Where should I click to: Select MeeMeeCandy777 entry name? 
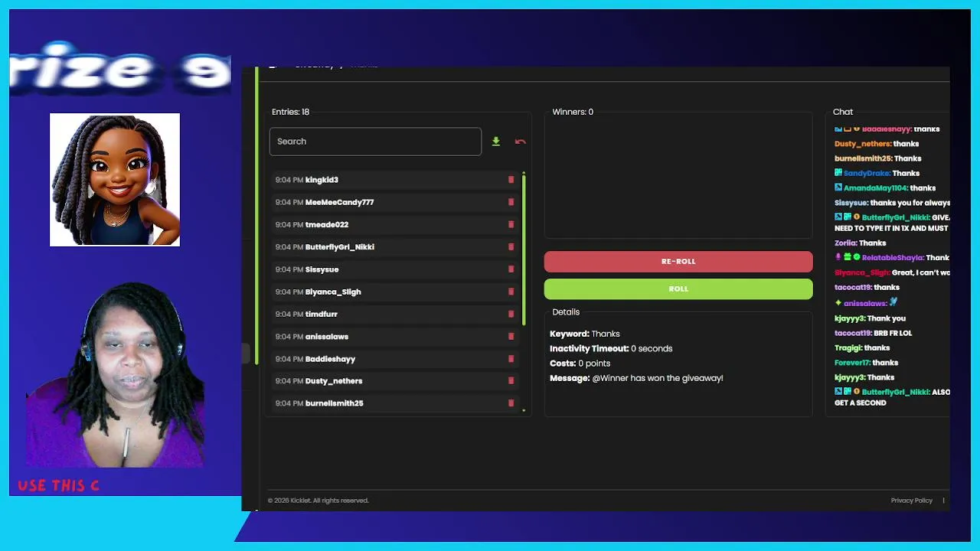[x=339, y=202]
